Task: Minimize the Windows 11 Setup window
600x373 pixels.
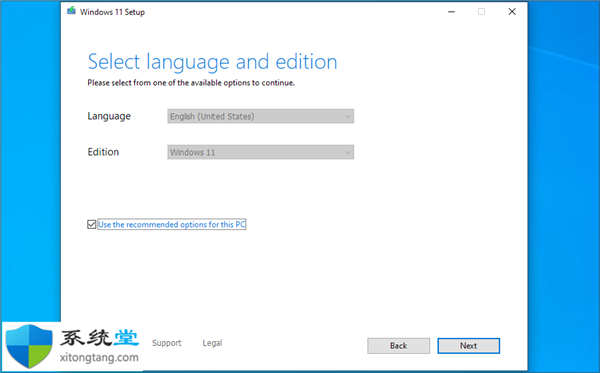Action: tap(452, 12)
